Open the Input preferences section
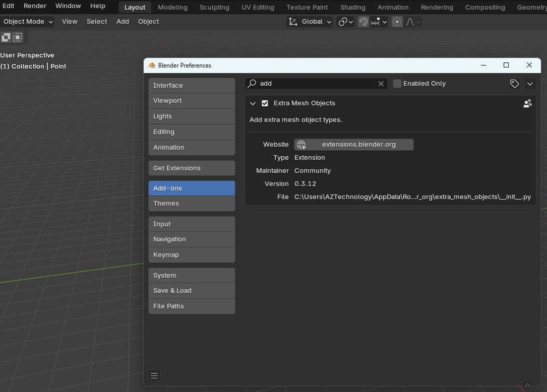The width and height of the screenshot is (547, 392). click(192, 224)
